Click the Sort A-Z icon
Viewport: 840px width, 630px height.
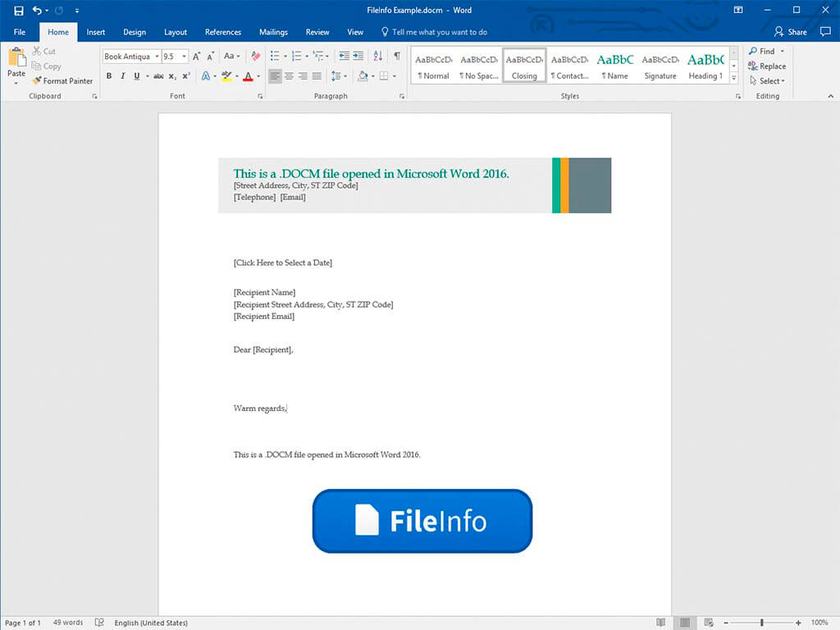pos(378,57)
